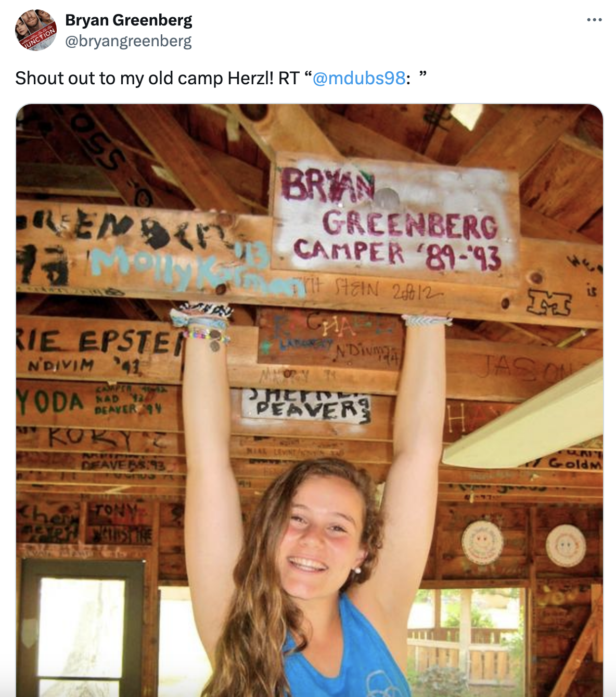This screenshot has height=697, width=616.
Task: Click the left smiley face plate decoration
Action: coord(482,543)
